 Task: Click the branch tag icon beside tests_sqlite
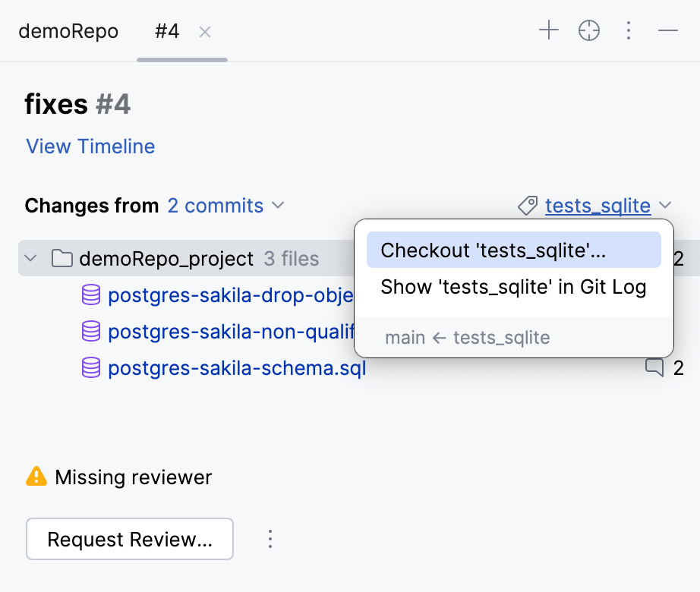528,206
